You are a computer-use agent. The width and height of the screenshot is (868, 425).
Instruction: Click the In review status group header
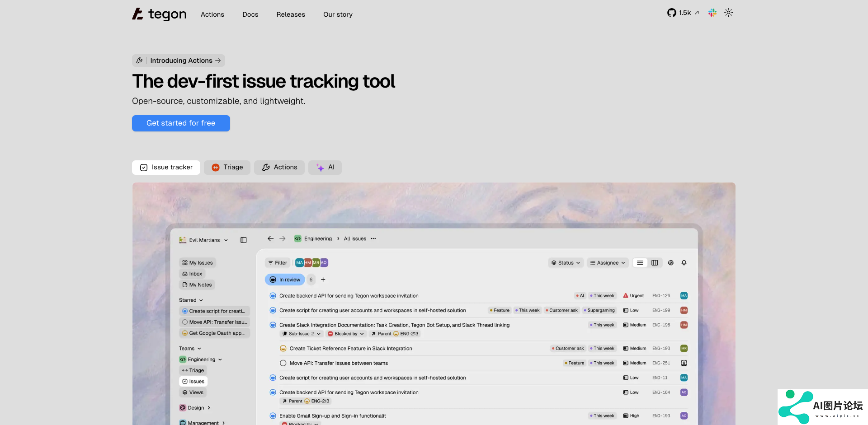click(x=285, y=280)
